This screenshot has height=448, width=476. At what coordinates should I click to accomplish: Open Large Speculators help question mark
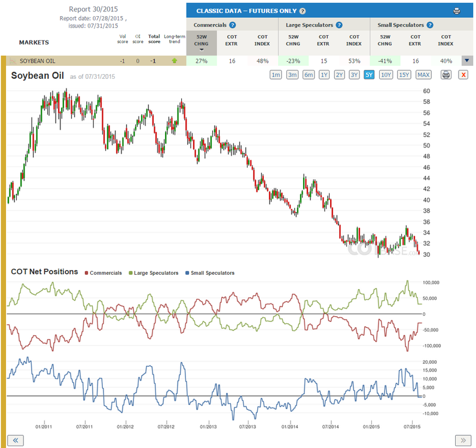click(x=340, y=25)
